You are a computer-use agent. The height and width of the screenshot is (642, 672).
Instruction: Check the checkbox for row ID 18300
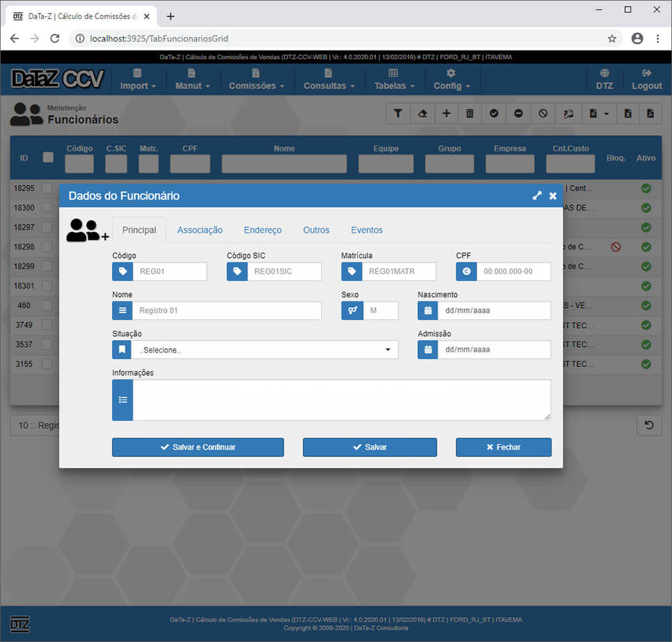[x=47, y=208]
